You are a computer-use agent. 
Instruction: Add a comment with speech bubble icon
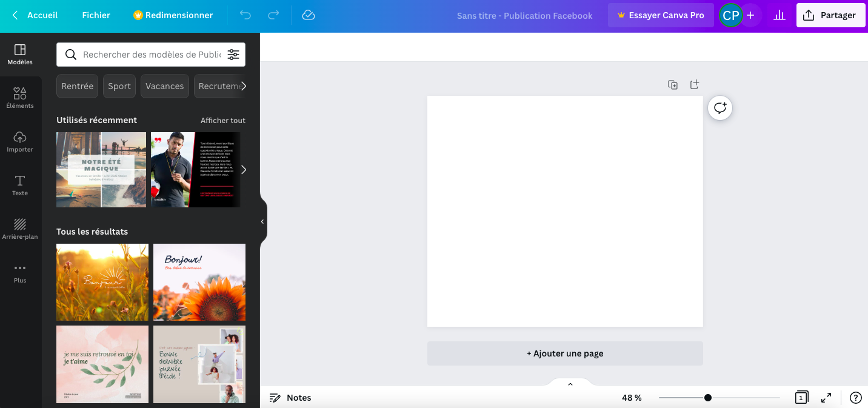(720, 109)
